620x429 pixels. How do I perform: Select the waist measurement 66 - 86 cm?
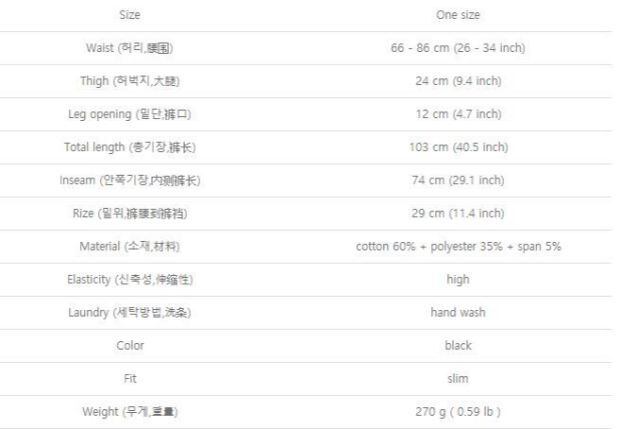pos(458,48)
